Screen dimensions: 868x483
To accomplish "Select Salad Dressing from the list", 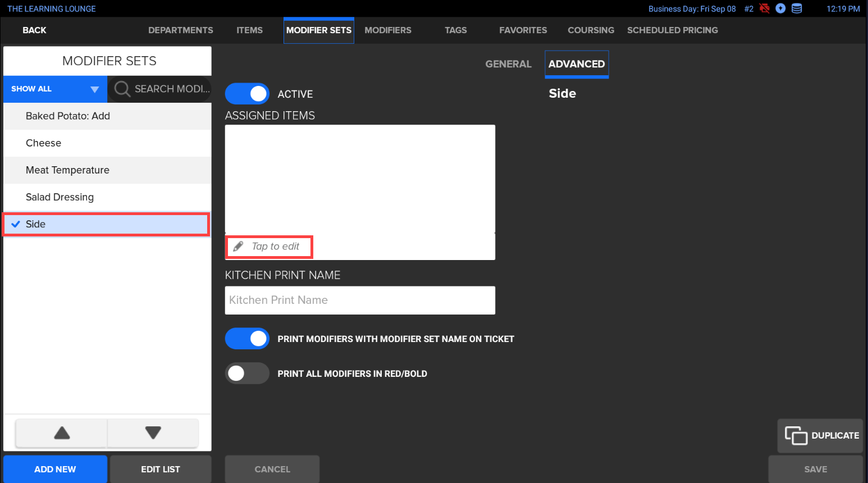I will tap(60, 197).
